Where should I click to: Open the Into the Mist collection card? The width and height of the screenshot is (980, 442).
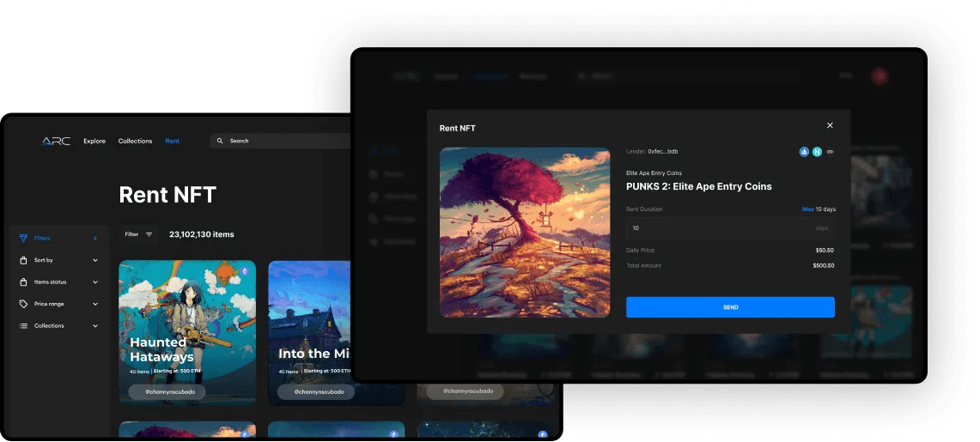pos(310,333)
